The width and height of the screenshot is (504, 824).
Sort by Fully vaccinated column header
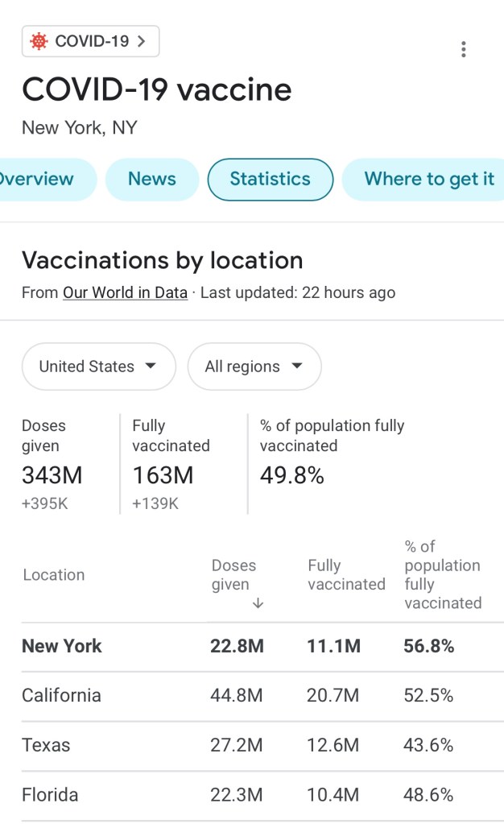point(346,575)
